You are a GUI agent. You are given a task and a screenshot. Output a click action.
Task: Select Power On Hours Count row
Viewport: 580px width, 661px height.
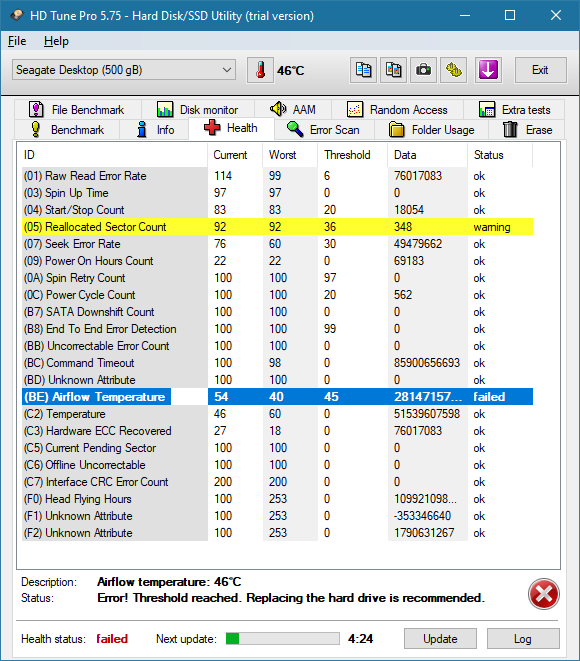click(x=277, y=261)
